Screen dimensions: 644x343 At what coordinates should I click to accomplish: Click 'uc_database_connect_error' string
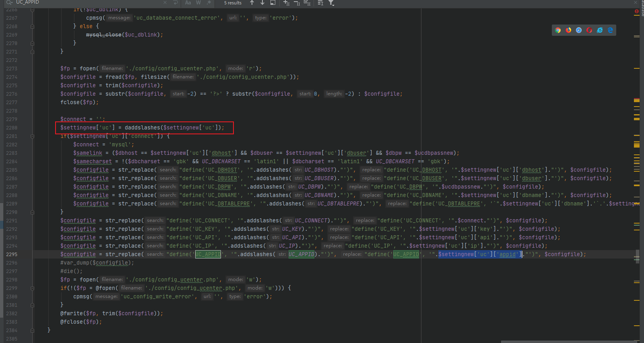pyautogui.click(x=178, y=18)
